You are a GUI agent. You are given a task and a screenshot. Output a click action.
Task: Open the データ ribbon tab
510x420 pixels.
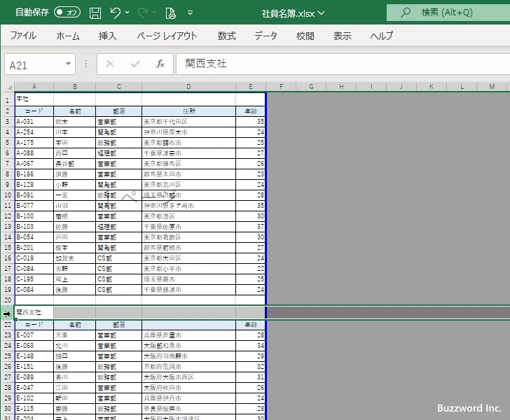(266, 36)
